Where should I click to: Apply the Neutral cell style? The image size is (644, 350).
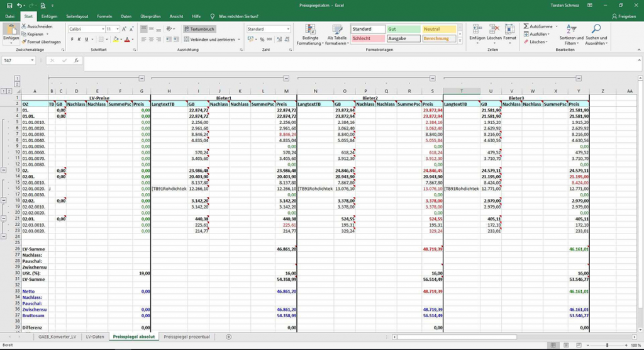click(439, 29)
